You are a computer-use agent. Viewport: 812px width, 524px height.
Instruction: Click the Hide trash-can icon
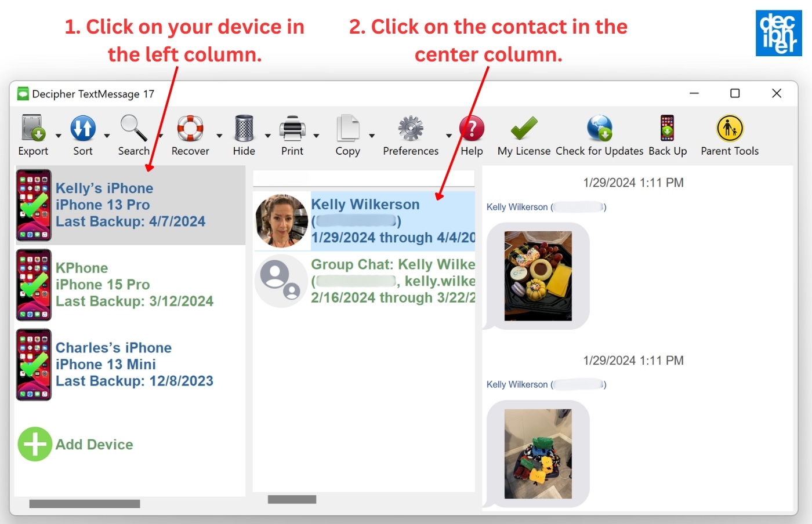(x=243, y=128)
